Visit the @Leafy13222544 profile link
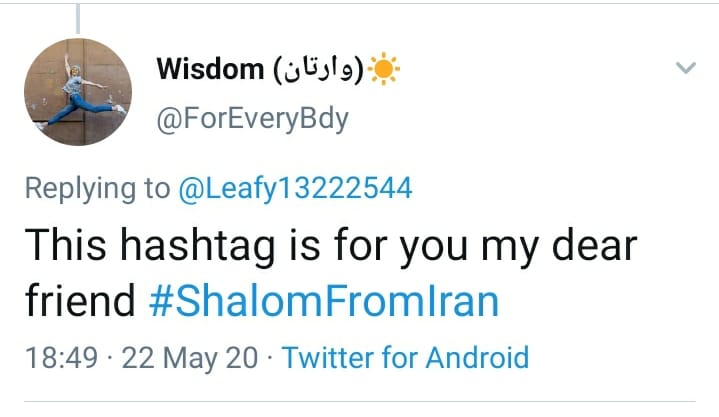The width and height of the screenshot is (719, 417). click(295, 189)
